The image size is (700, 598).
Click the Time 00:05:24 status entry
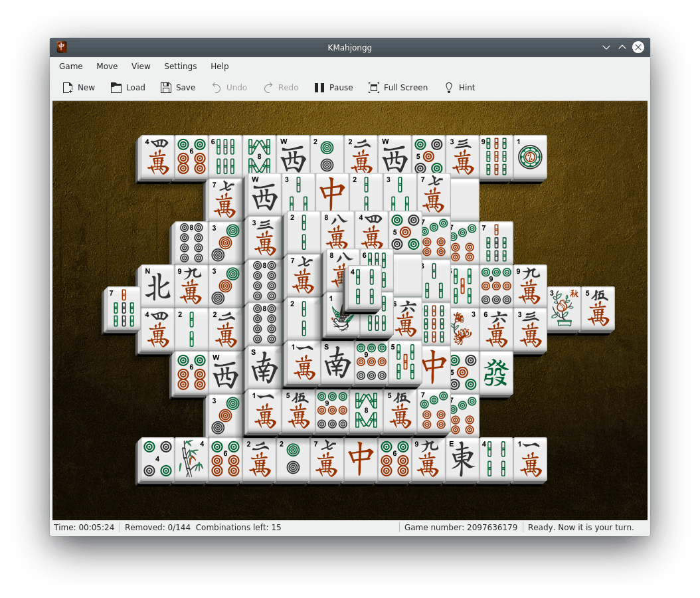pos(84,528)
